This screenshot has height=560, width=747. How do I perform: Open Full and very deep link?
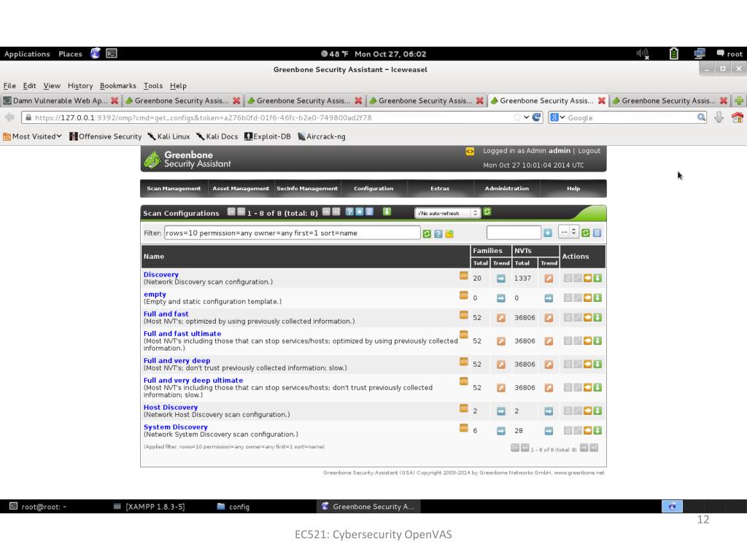click(x=177, y=361)
